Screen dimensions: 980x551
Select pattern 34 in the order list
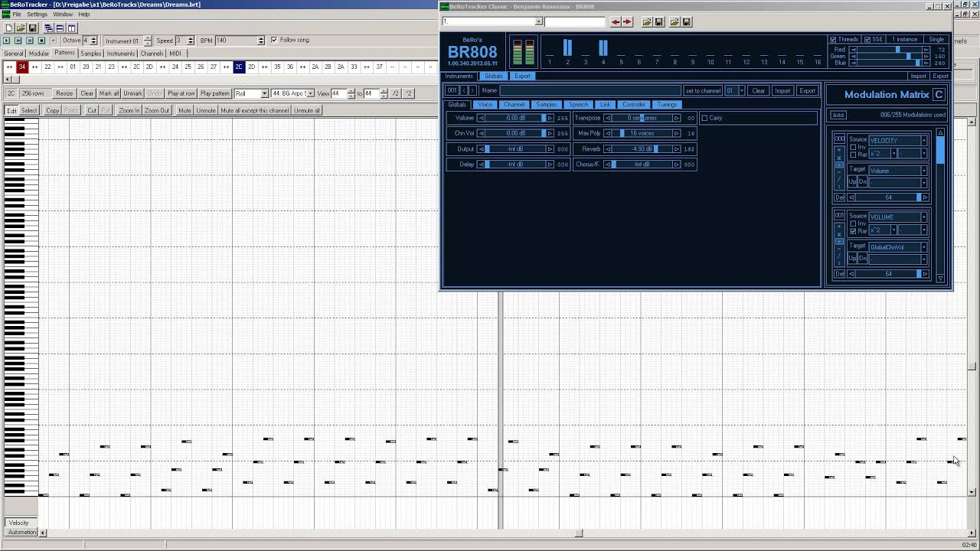coord(22,67)
